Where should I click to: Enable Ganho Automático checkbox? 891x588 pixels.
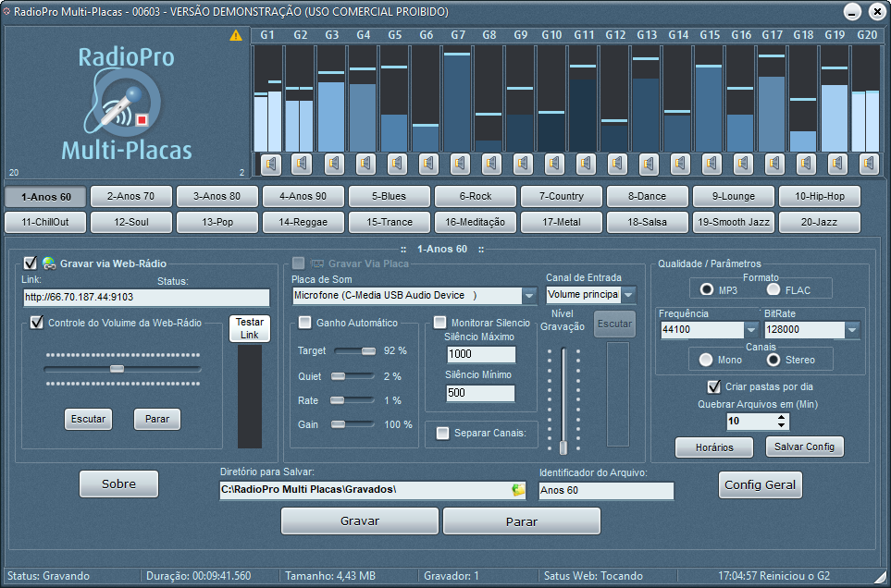(x=305, y=323)
